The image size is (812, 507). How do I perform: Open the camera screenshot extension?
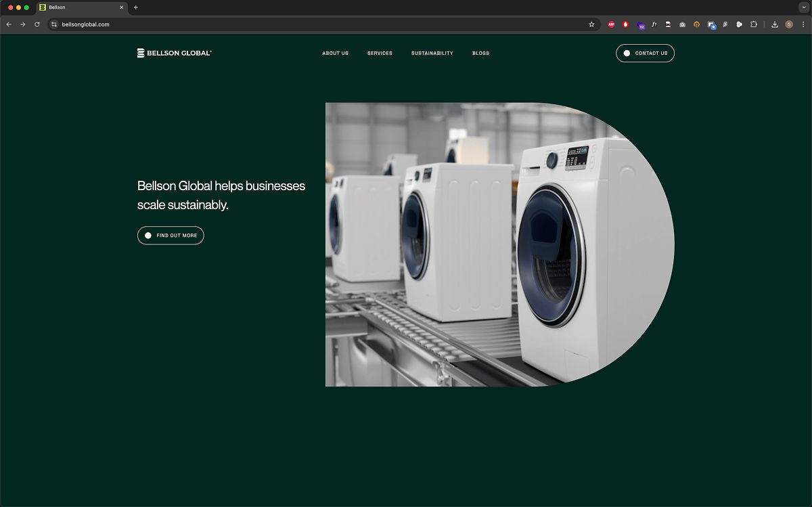(x=682, y=24)
